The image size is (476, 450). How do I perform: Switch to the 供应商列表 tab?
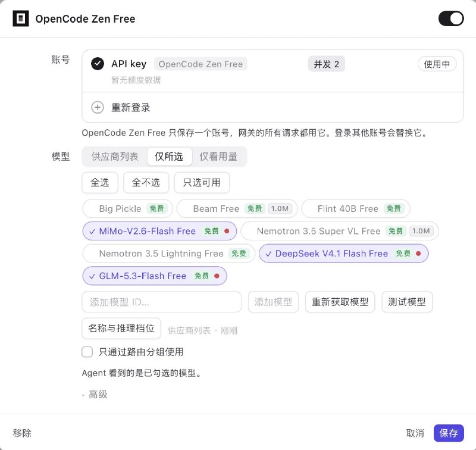(115, 157)
